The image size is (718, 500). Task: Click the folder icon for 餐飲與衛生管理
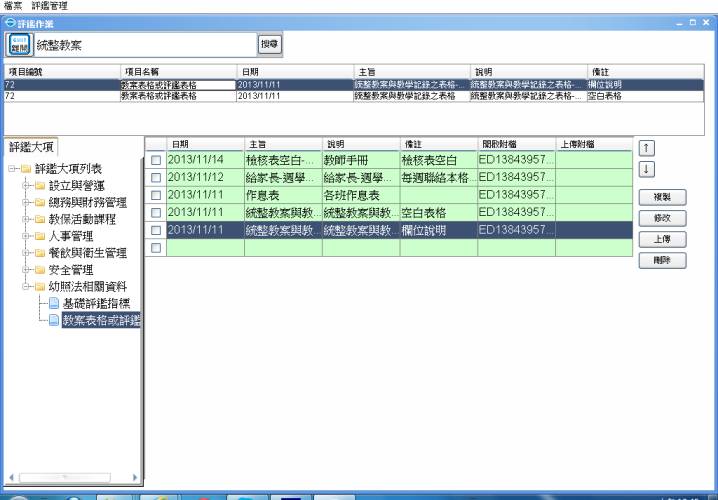[x=40, y=253]
